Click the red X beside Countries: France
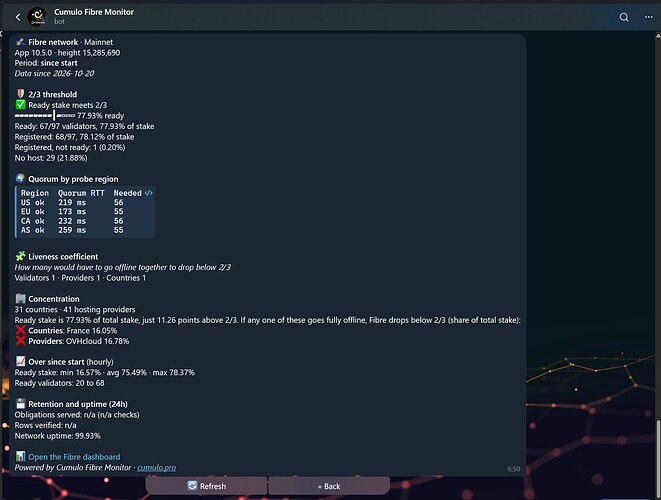The width and height of the screenshot is (661, 500). coord(20,330)
